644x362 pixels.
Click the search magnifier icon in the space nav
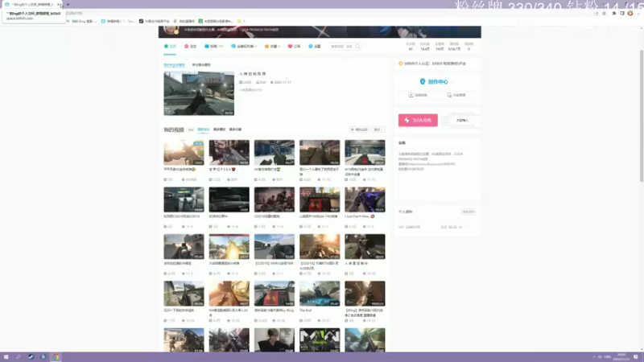tap(357, 47)
